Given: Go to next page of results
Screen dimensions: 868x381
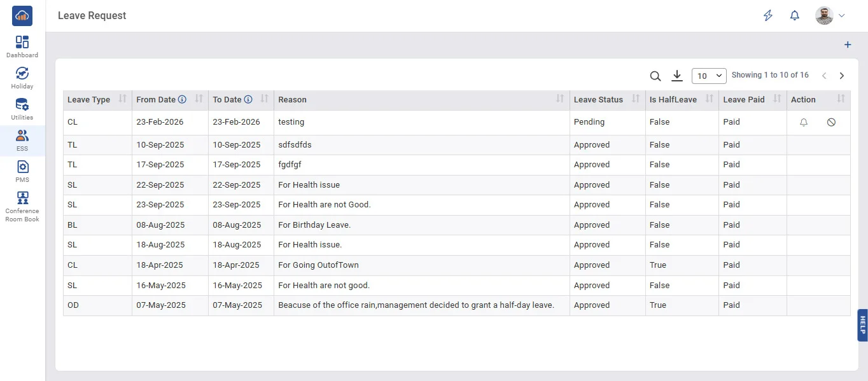Looking at the screenshot, I should (841, 76).
